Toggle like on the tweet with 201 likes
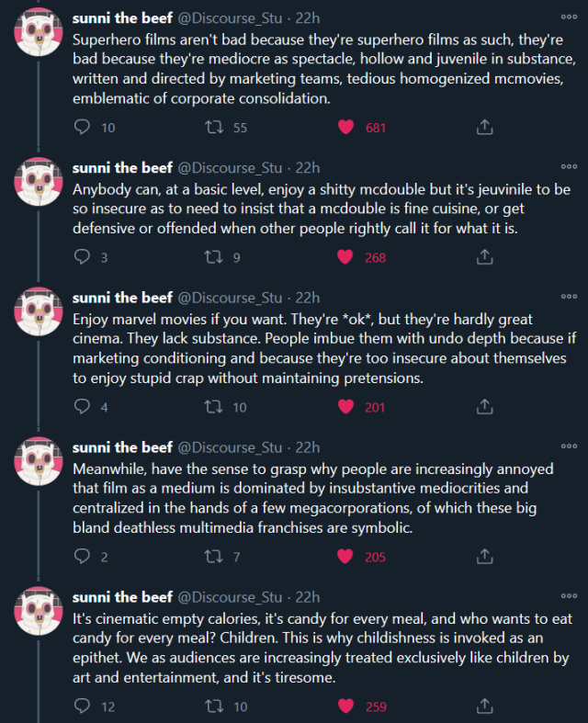588x723 pixels. click(x=345, y=407)
